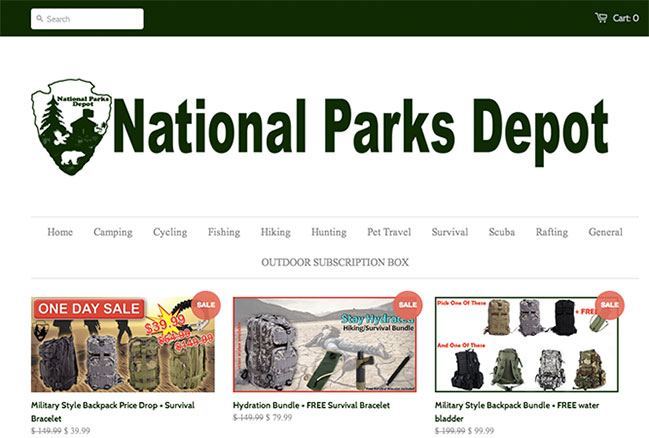Click the SALE badge on Backpack Bundle image
The image size is (649, 438).
tap(610, 305)
